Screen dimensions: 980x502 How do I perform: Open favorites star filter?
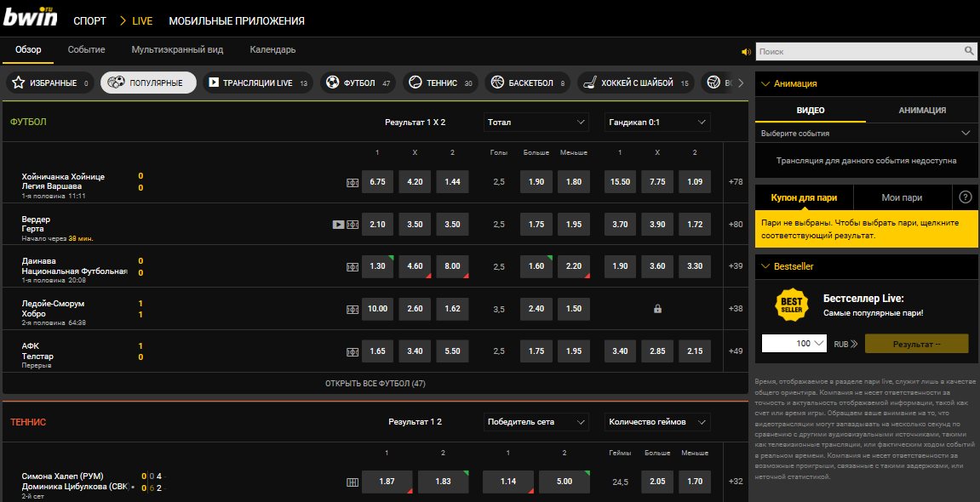click(19, 83)
